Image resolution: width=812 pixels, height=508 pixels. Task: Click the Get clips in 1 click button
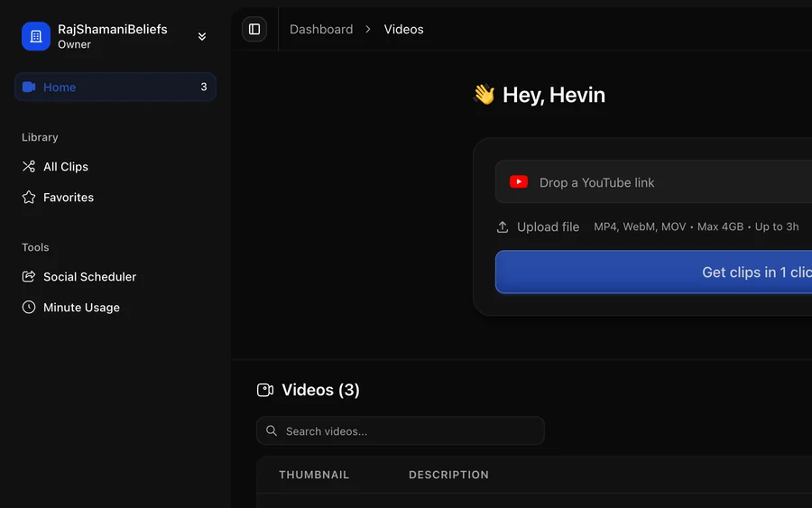click(x=653, y=272)
